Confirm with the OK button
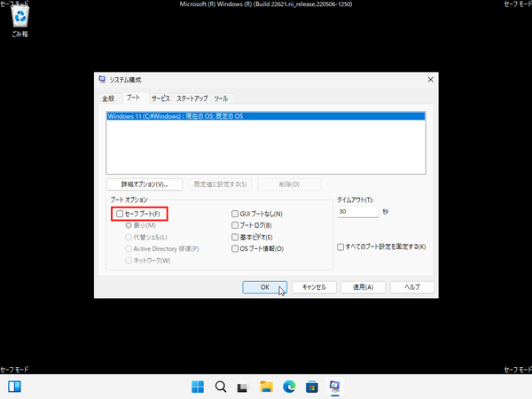Screen dimensions: 532x399 click(264, 287)
